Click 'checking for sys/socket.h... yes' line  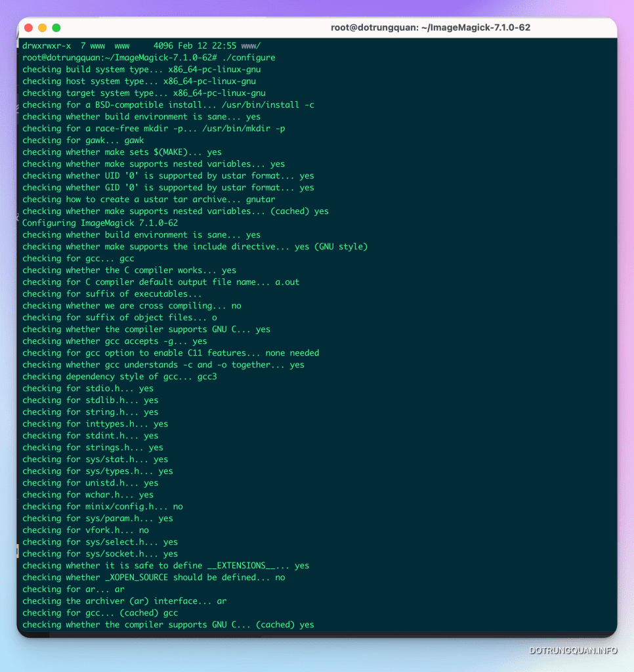point(100,554)
